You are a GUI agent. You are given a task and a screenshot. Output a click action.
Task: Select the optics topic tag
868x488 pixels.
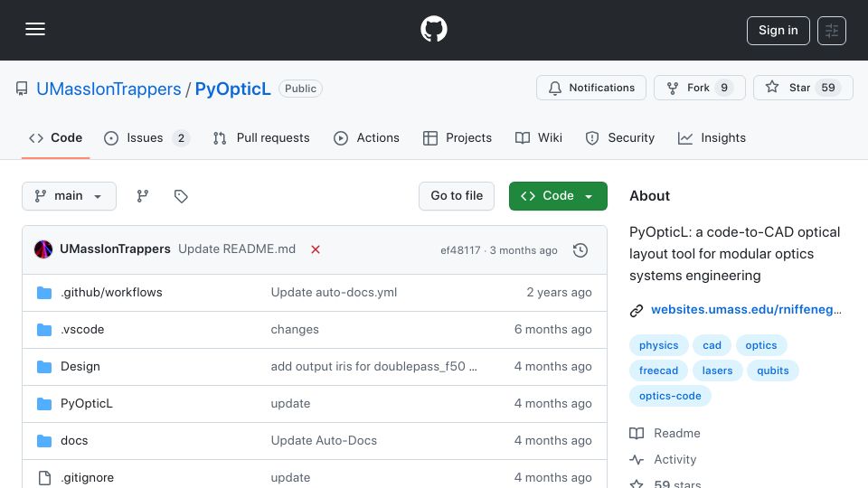[x=761, y=345]
